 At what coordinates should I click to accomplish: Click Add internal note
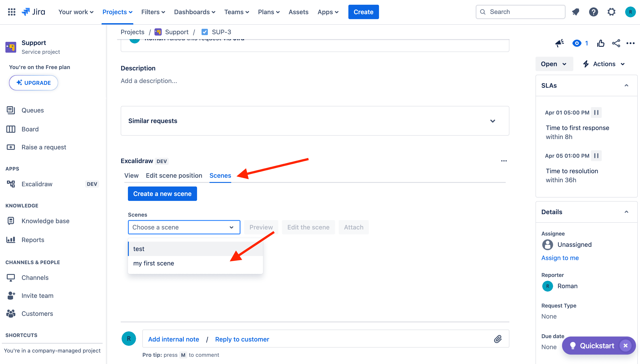pos(173,339)
